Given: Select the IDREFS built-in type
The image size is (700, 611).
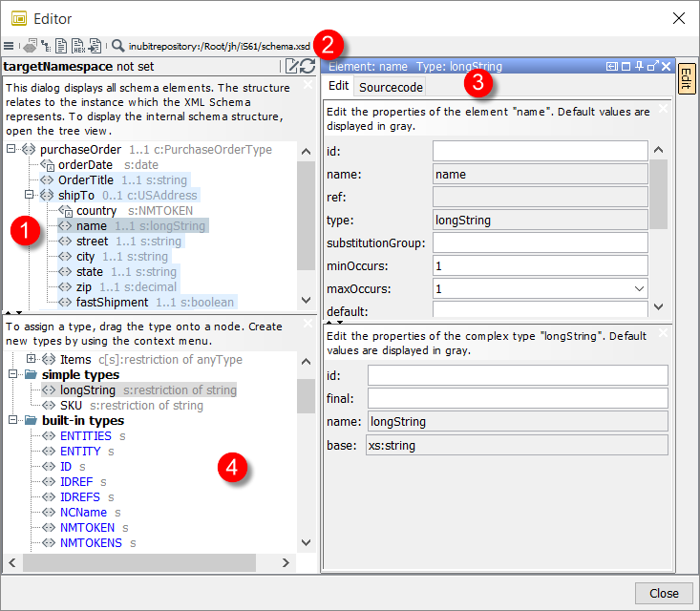Looking at the screenshot, I should pyautogui.click(x=78, y=496).
